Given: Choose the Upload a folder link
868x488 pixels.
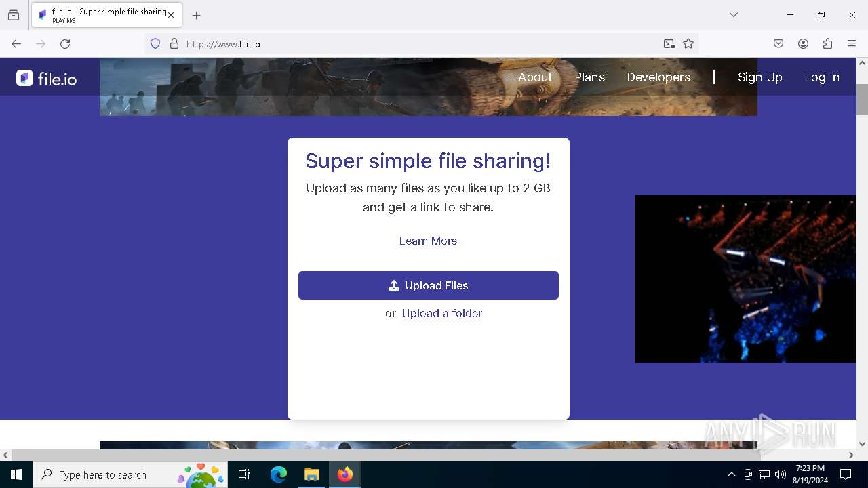Looking at the screenshot, I should [x=442, y=313].
